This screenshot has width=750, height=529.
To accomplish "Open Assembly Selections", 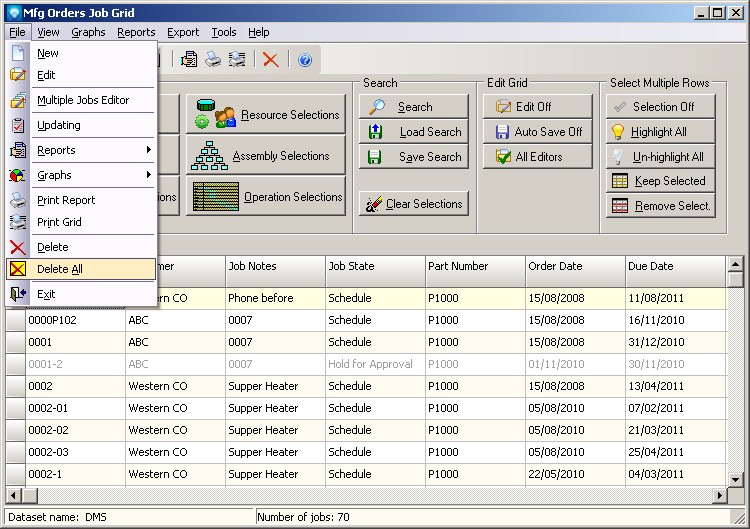I will [x=265, y=156].
